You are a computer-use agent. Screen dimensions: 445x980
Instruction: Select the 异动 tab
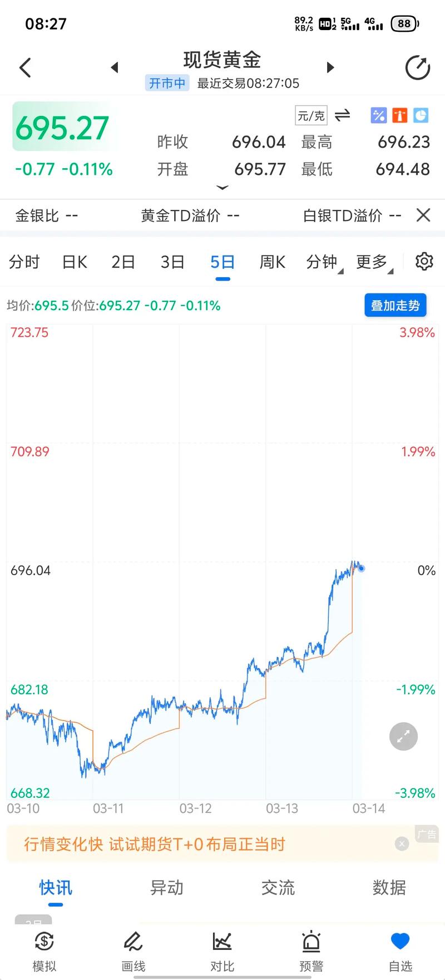166,888
